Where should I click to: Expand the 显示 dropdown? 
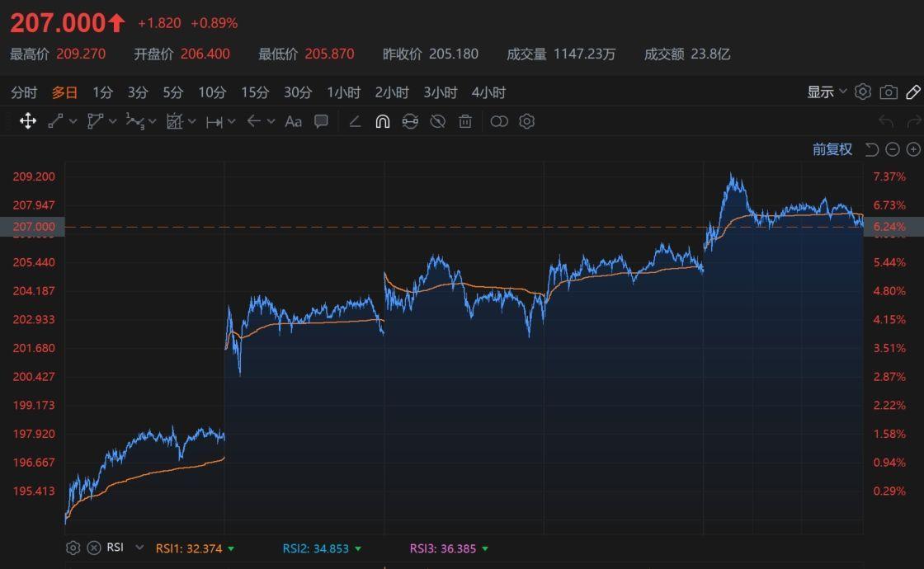click(x=827, y=92)
